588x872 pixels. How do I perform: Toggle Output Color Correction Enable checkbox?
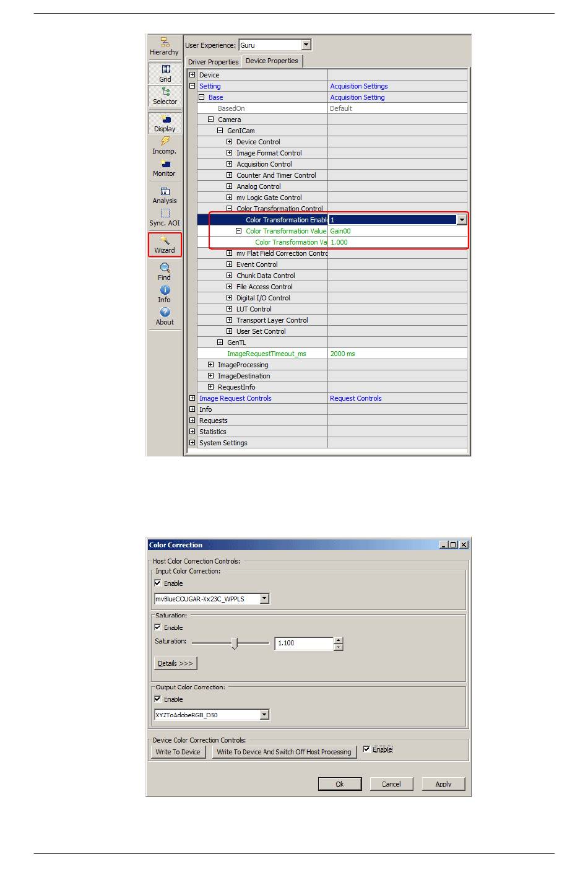(158, 699)
